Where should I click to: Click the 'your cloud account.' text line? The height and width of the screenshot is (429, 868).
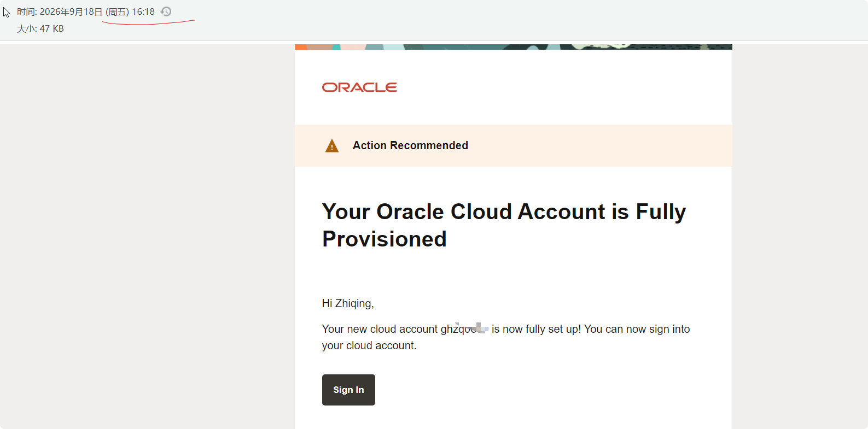[369, 345]
